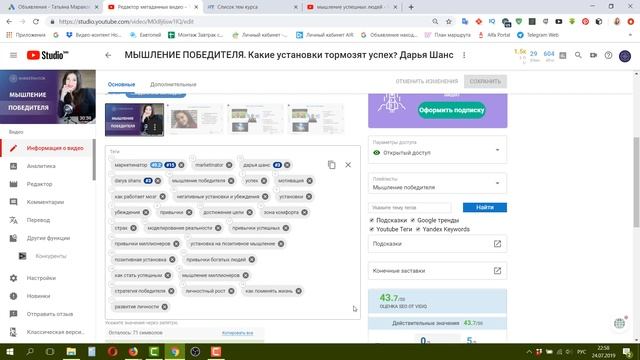
Task: Click the search icon in Studio header
Action: coord(578,55)
